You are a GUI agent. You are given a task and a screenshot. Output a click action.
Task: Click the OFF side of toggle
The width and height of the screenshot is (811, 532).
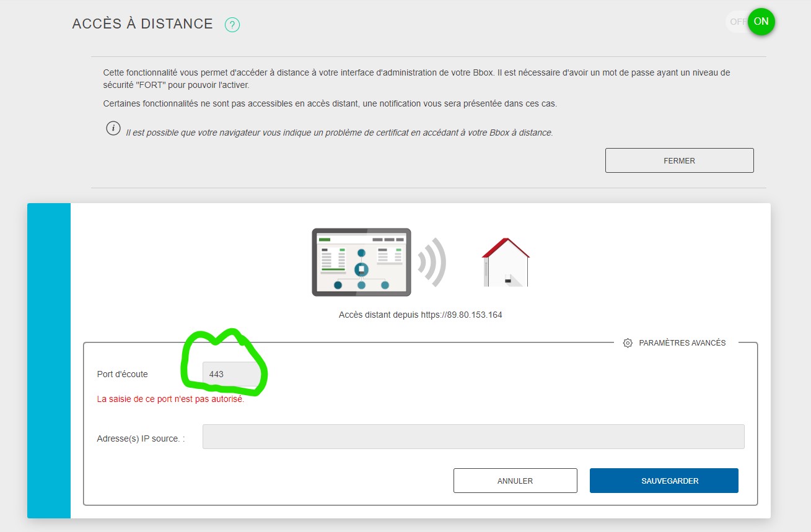737,22
